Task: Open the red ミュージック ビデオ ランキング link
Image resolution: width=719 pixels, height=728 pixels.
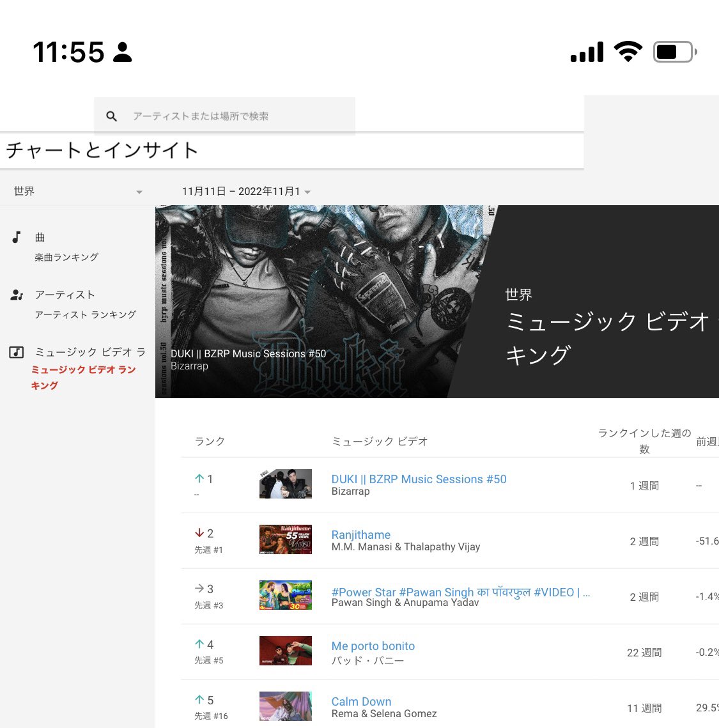Action: (x=84, y=378)
